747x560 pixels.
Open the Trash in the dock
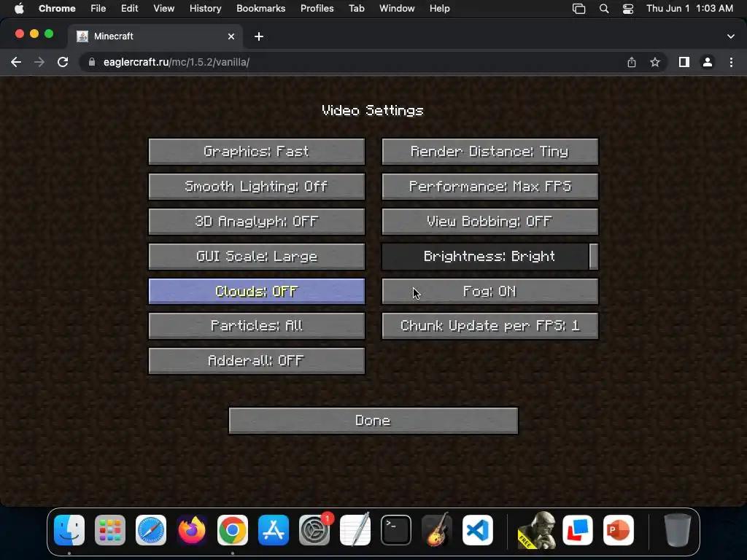pyautogui.click(x=678, y=530)
